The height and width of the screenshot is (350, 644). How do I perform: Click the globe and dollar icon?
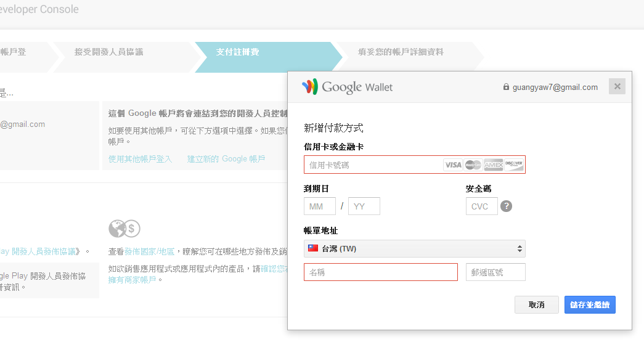coord(124,229)
